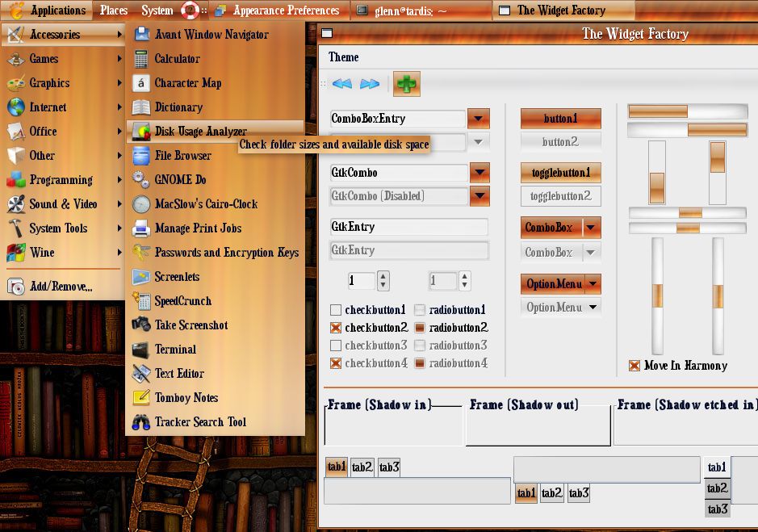Select tab3 in the bottom-tab notebook

[579, 493]
